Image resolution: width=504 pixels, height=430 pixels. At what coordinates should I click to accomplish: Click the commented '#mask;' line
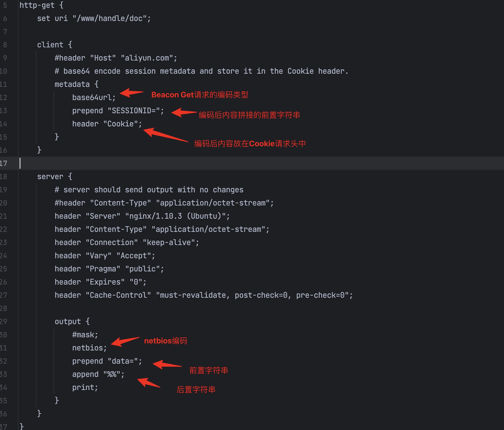point(85,335)
